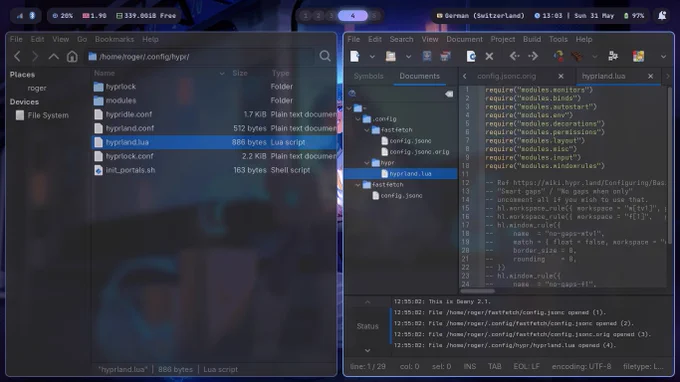Open the Go menu in file manager
This screenshot has width=680, height=382.
82,39
